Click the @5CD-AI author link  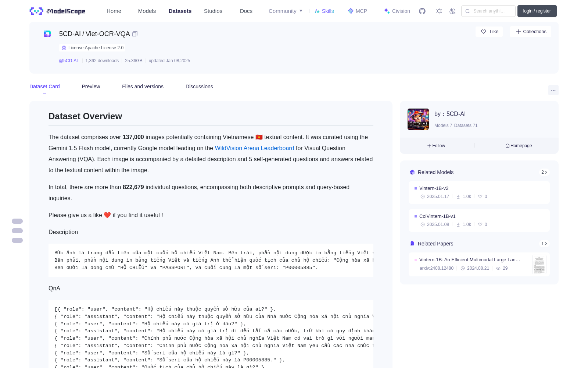(68, 61)
